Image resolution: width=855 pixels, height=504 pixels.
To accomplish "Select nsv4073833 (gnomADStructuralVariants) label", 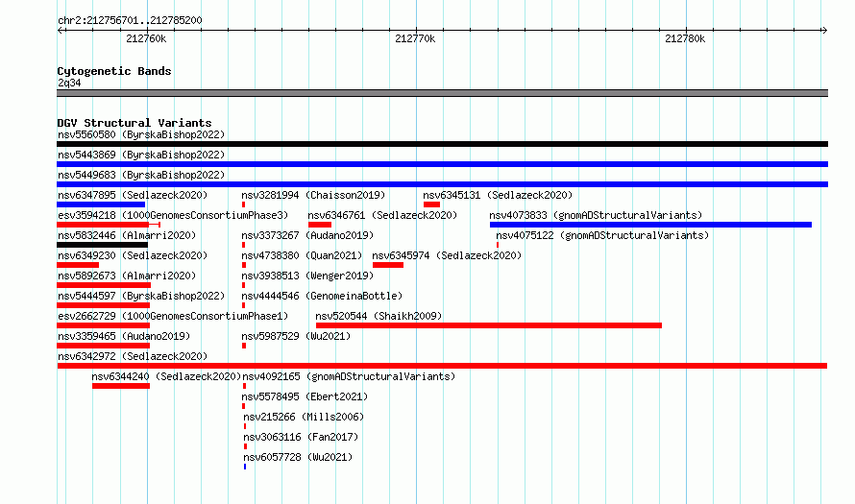I will 596,215.
